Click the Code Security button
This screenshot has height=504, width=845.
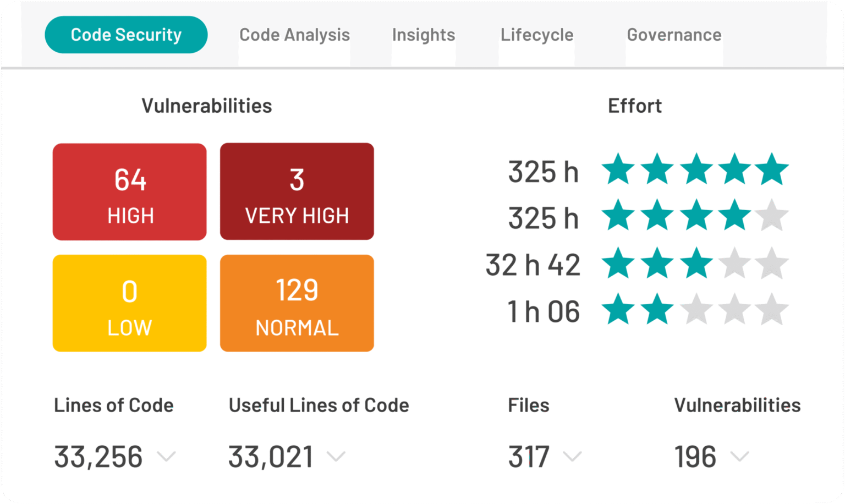(125, 34)
